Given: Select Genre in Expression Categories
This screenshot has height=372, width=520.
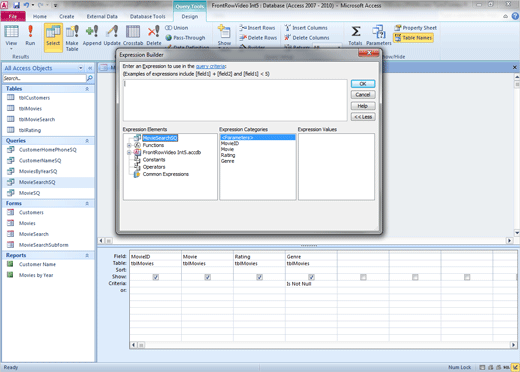Looking at the screenshot, I should (228, 161).
